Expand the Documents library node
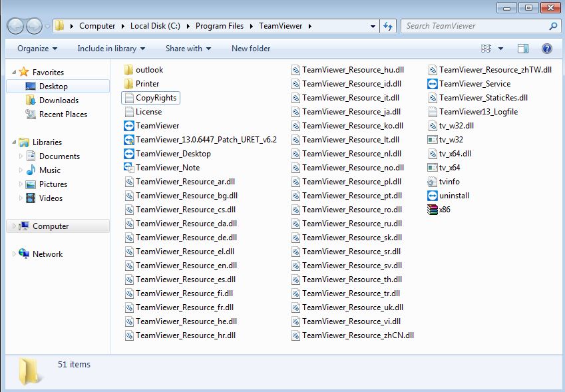Screen dimensions: 565x392 click(21, 156)
